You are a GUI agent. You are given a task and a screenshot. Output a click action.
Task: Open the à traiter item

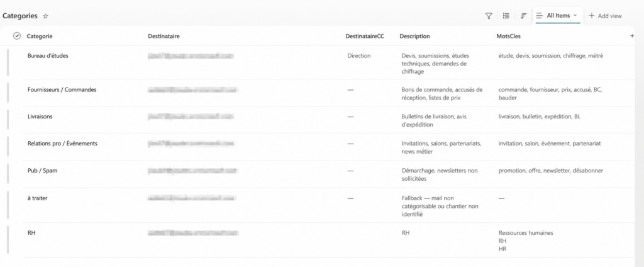click(37, 198)
